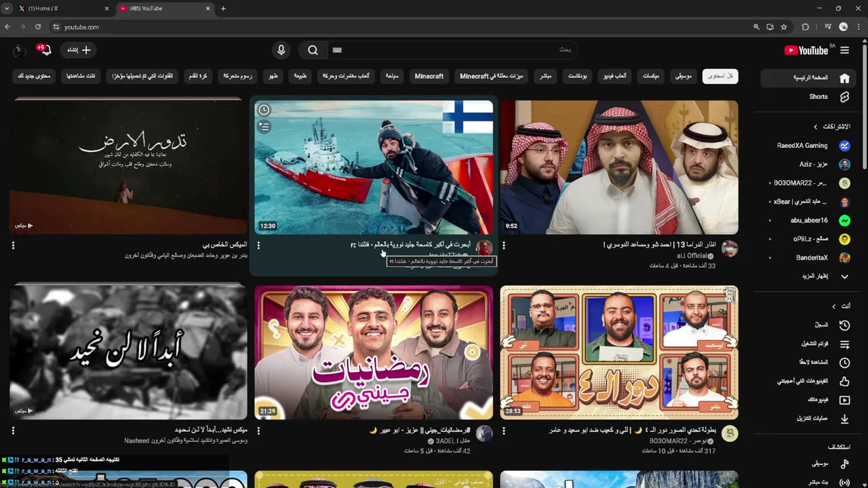
Task: Select the طبيعة (Nature) filter chip
Action: (x=300, y=77)
